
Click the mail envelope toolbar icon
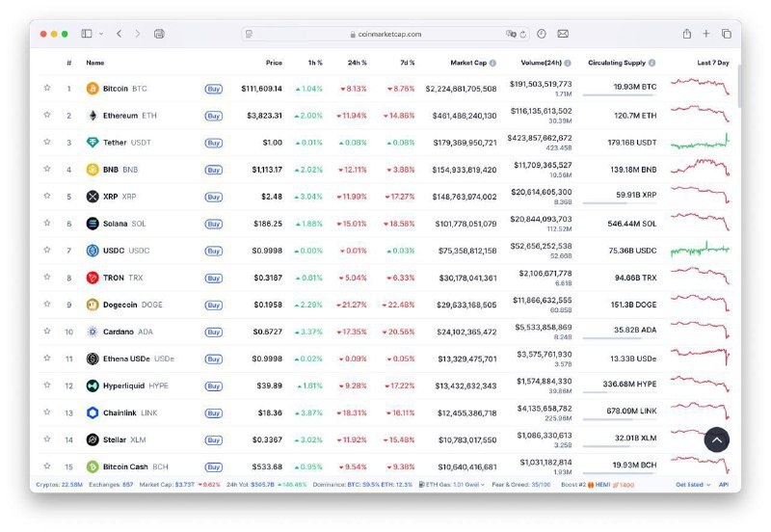coord(563,34)
